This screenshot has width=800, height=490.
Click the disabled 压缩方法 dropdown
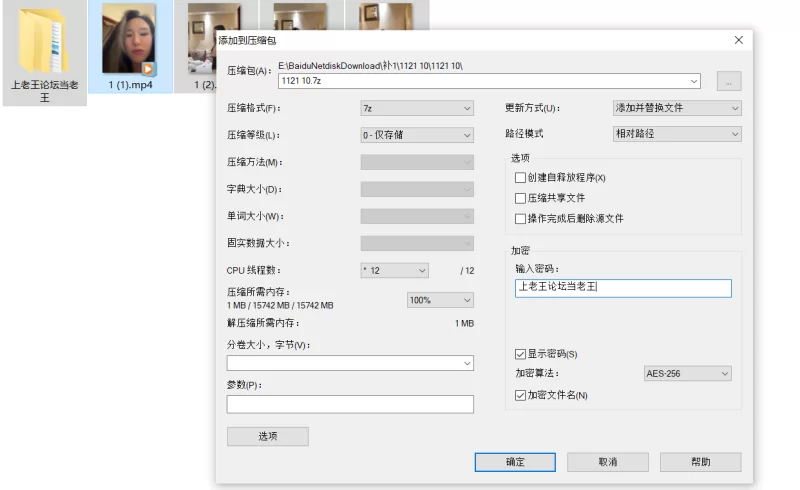point(417,162)
